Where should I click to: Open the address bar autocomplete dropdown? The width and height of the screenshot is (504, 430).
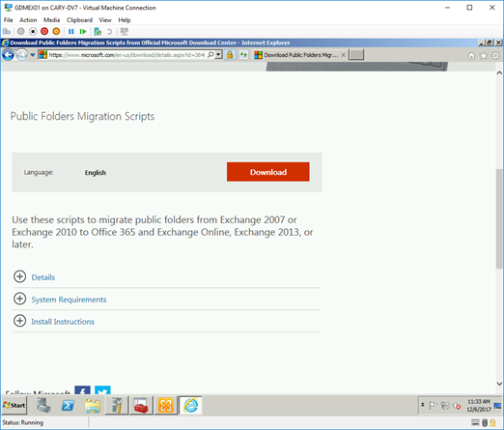point(218,55)
